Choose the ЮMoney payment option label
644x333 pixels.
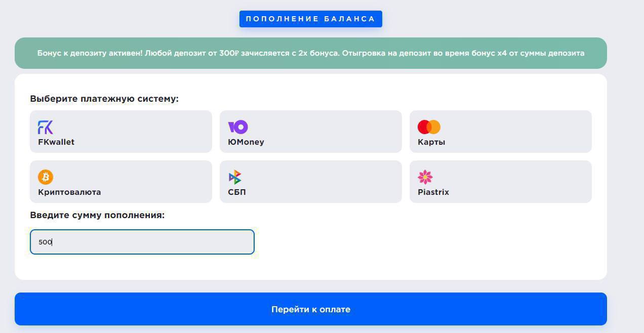(246, 142)
